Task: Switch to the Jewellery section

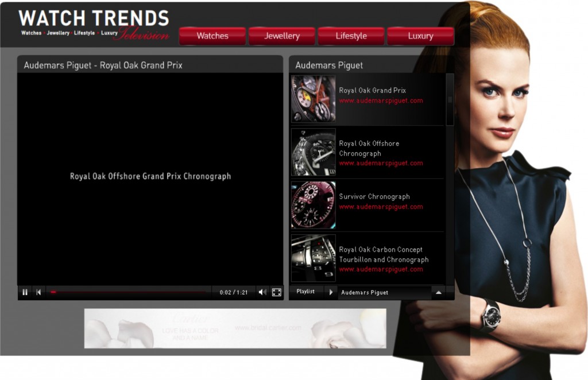Action: click(281, 36)
